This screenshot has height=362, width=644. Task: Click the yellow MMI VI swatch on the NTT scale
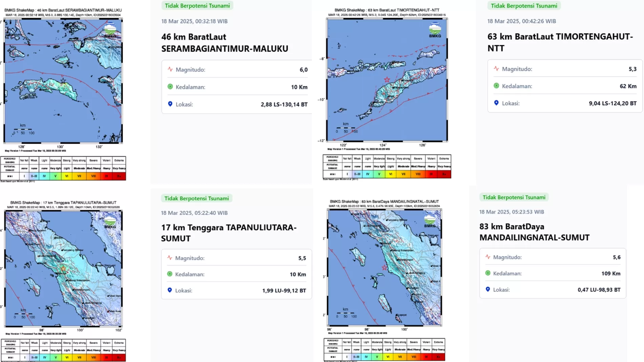[x=390, y=174]
